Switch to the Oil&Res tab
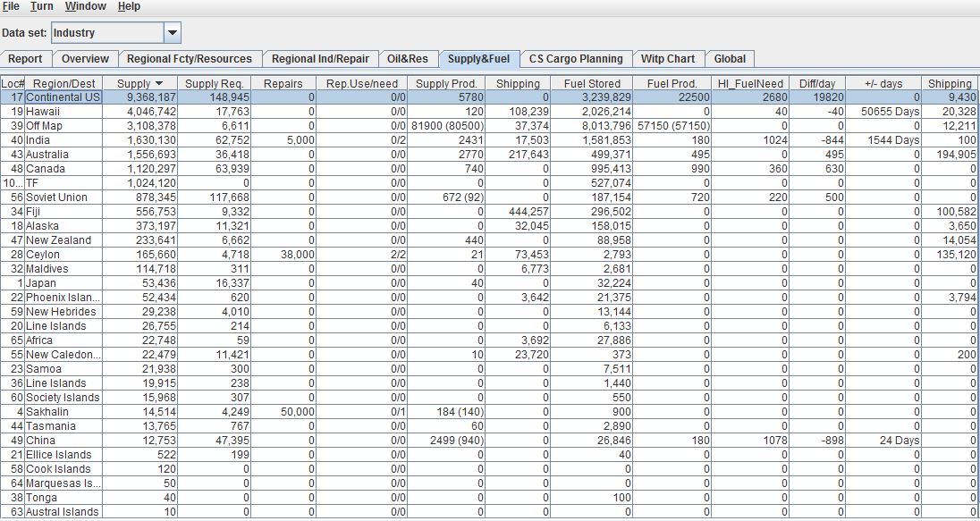 coord(408,59)
